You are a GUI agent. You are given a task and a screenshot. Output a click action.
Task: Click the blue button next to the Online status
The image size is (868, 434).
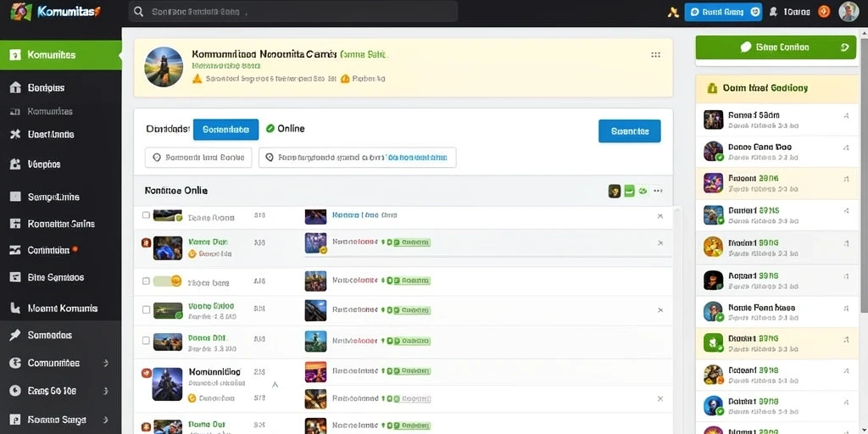click(225, 130)
